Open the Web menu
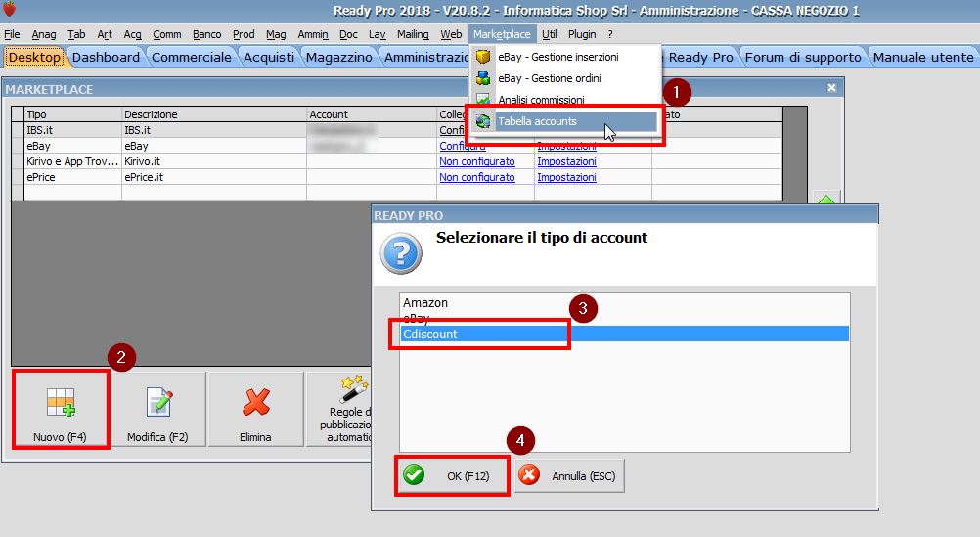 click(451, 34)
